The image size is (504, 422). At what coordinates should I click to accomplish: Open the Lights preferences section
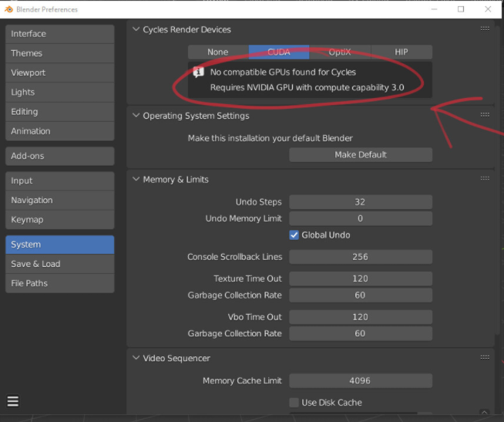point(60,93)
